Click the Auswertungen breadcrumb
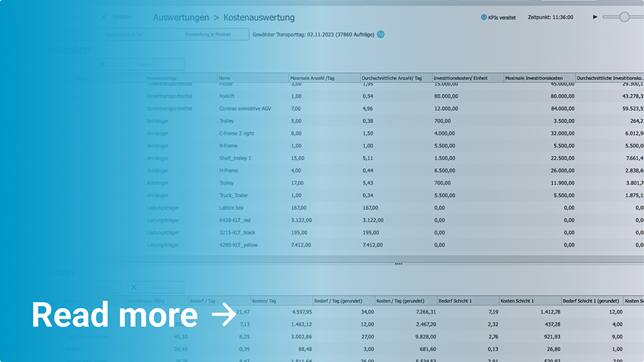Image resolution: width=644 pixels, height=362 pixels. (x=181, y=17)
